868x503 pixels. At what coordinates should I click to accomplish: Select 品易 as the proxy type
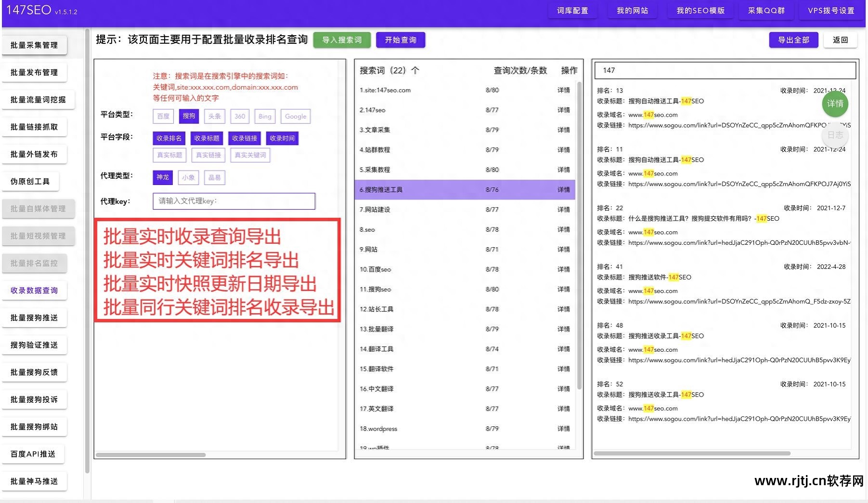pyautogui.click(x=215, y=177)
